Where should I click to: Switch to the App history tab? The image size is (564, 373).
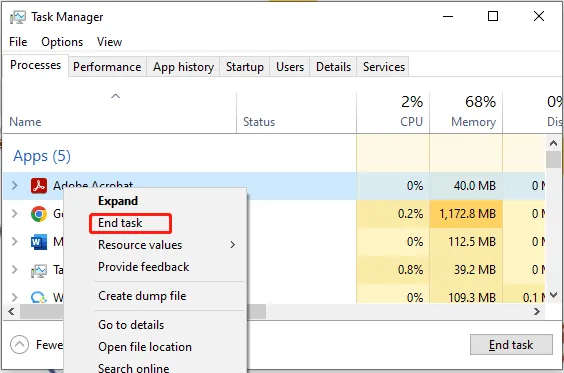point(183,67)
